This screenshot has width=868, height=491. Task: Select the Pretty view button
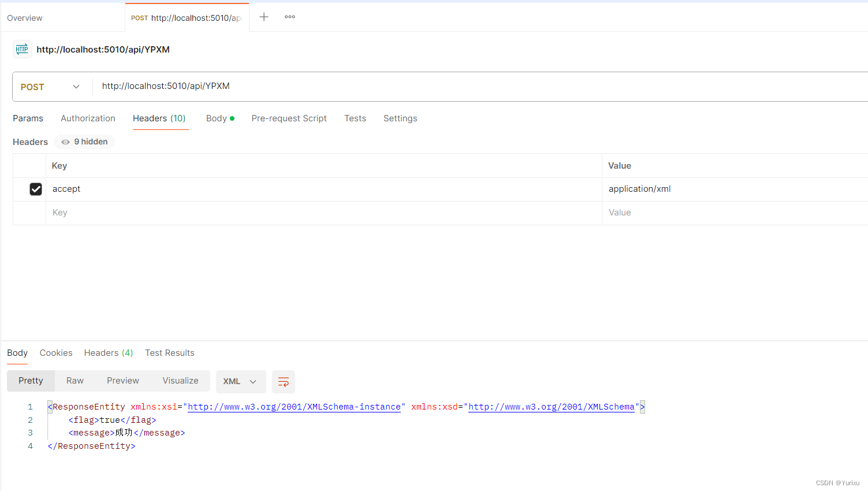(31, 381)
